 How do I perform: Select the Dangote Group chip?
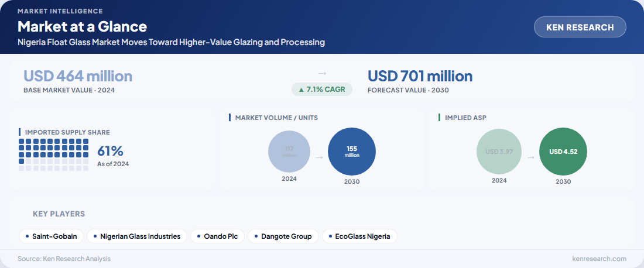pos(283,236)
